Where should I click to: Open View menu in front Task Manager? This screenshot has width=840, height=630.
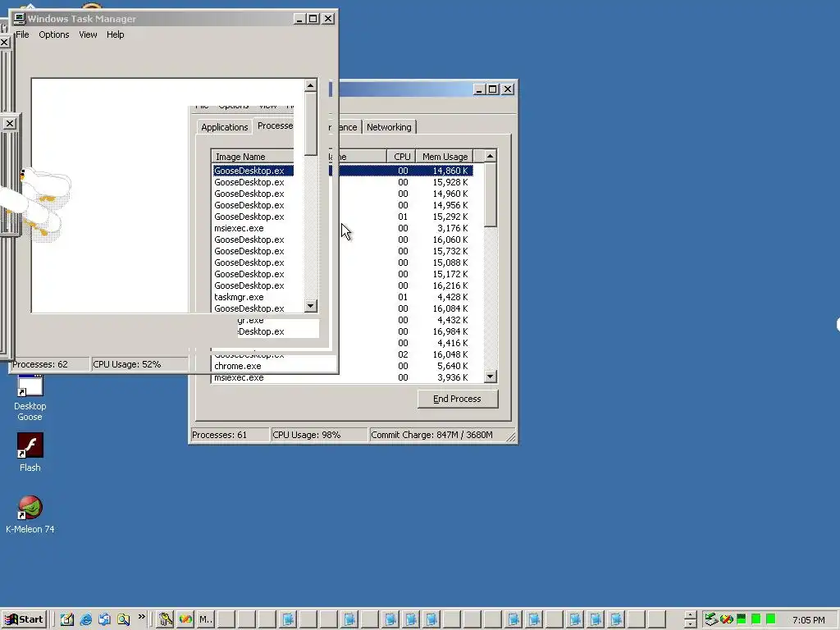88,34
